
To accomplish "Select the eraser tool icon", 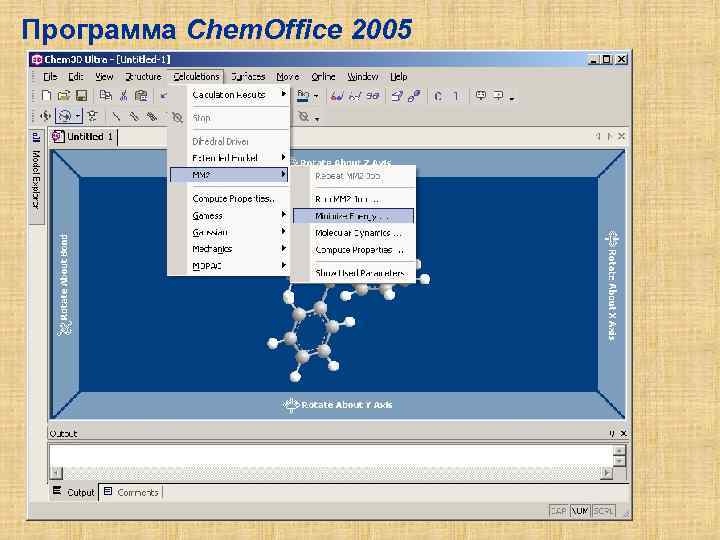I will coord(177,117).
